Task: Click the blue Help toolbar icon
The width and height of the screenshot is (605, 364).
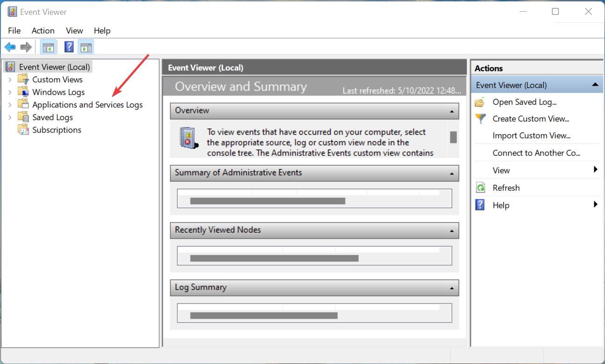Action: (x=69, y=47)
